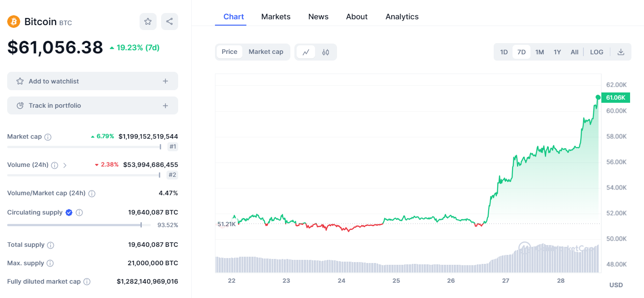Viewport: 644px width, 298px height.
Task: Click the 62.00K axis label
Action: (616, 85)
